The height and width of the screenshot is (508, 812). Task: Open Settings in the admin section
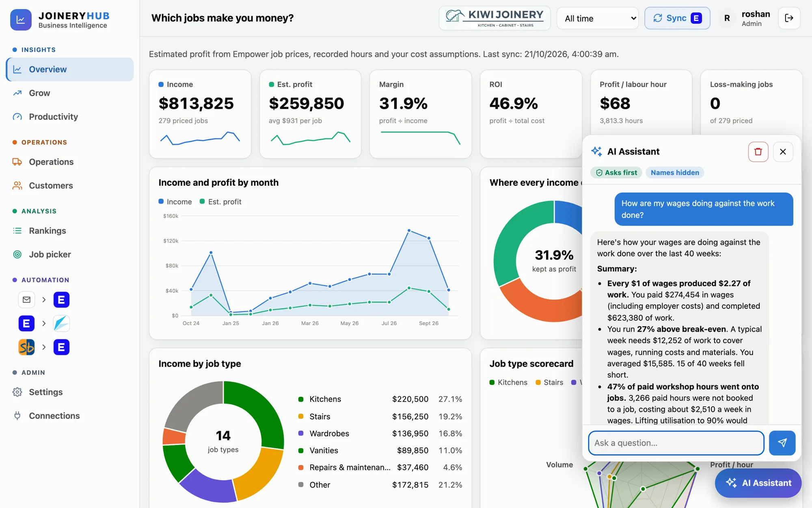click(70, 392)
